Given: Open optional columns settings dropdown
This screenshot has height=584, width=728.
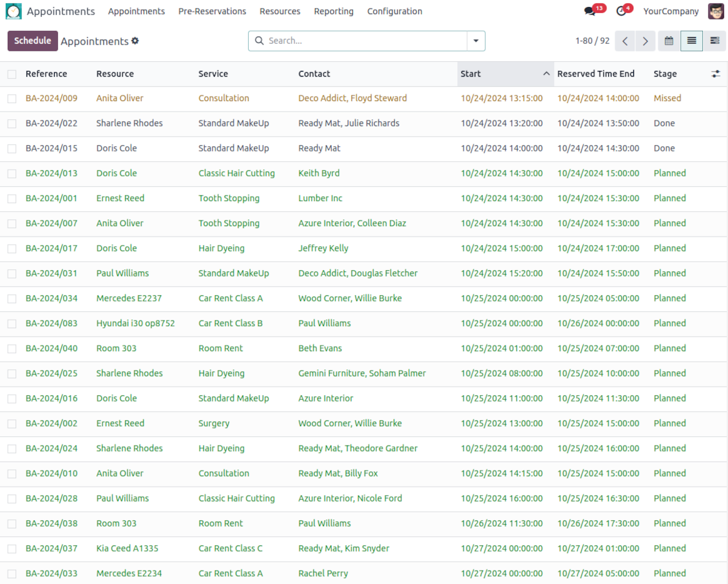Looking at the screenshot, I should [x=715, y=74].
